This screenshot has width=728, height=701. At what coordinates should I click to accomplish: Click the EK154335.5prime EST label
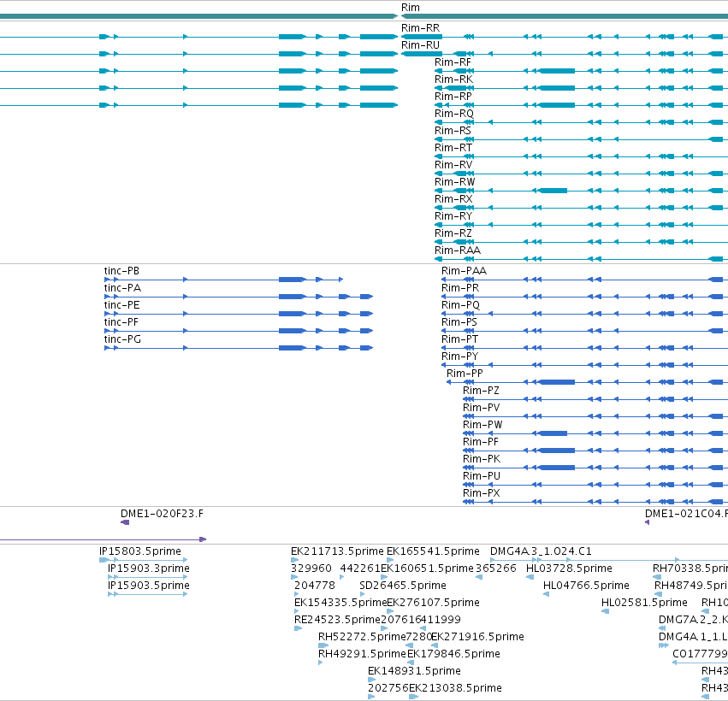pyautogui.click(x=340, y=603)
